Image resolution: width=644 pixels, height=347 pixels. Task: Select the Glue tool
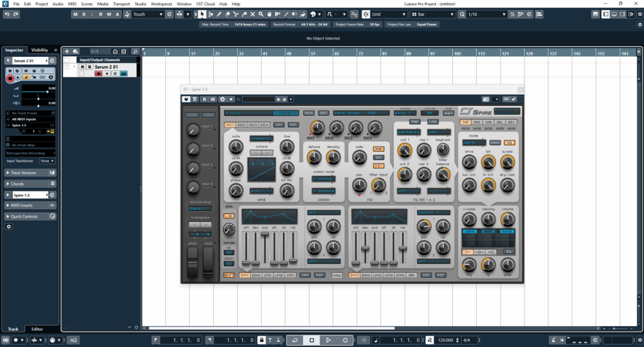tap(244, 14)
